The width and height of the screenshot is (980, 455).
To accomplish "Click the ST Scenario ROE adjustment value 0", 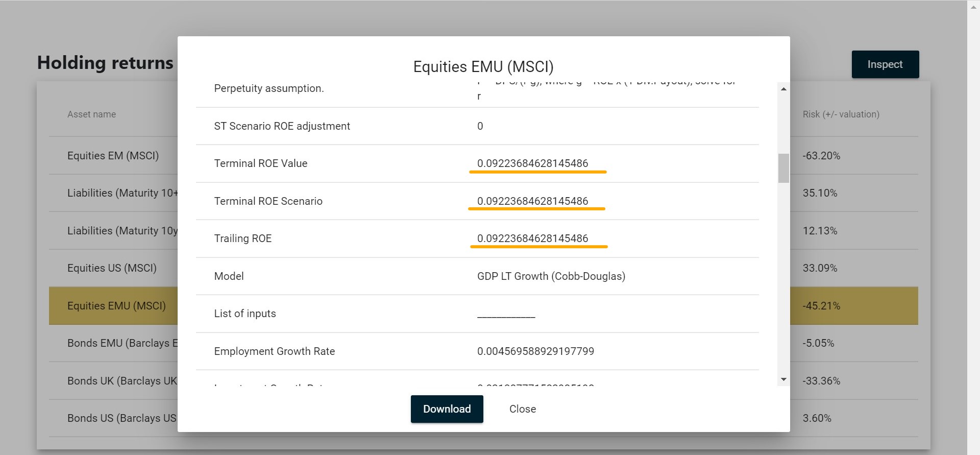I will coord(480,126).
